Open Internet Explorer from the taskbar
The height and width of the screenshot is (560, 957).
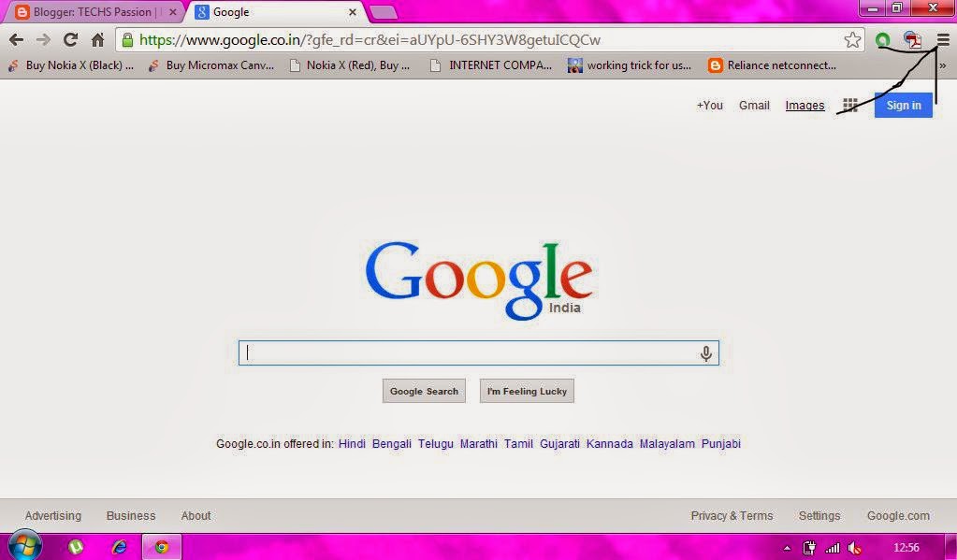point(119,547)
